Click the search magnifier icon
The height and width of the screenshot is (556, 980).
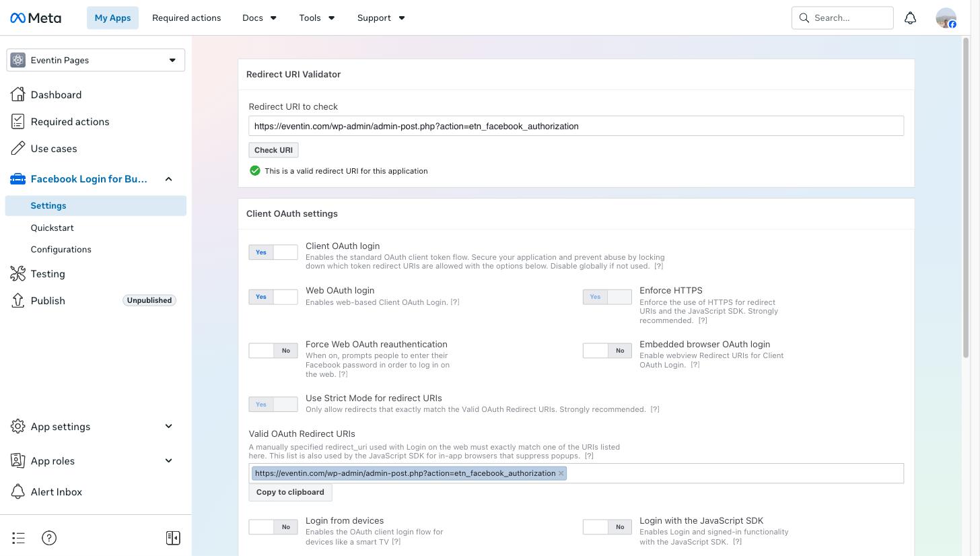804,18
